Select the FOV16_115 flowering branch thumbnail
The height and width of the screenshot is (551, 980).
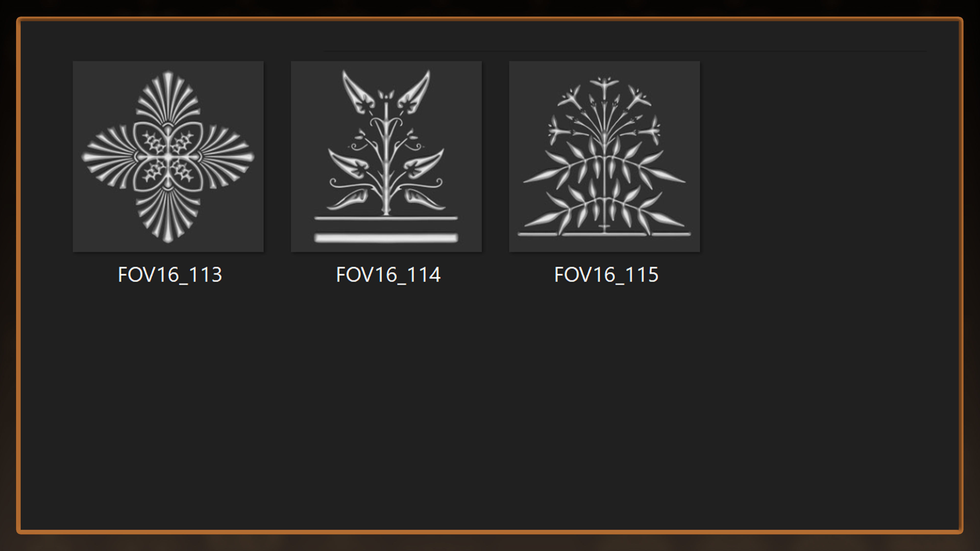click(x=605, y=156)
